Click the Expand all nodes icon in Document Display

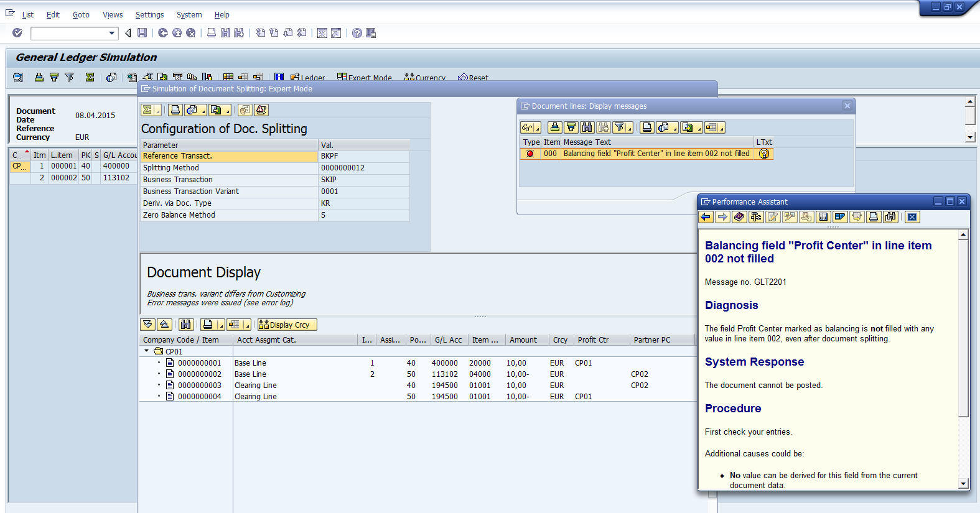(x=147, y=325)
